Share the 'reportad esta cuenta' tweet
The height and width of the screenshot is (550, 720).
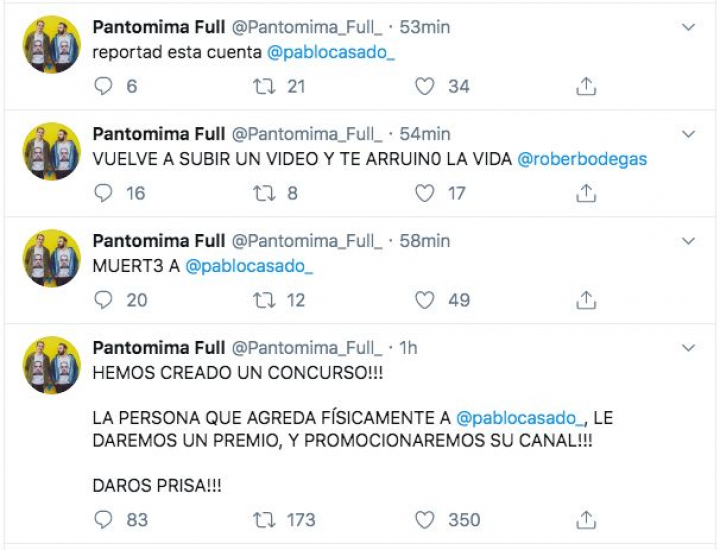(x=587, y=86)
